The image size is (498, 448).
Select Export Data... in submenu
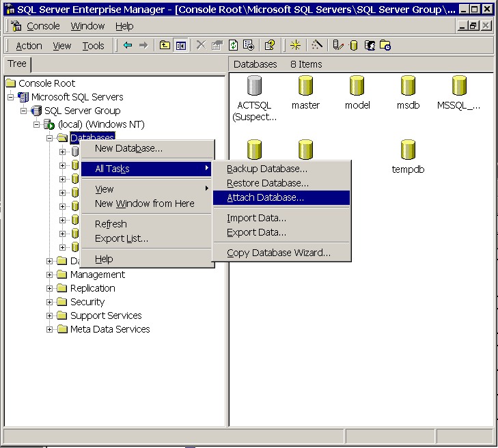(x=281, y=232)
